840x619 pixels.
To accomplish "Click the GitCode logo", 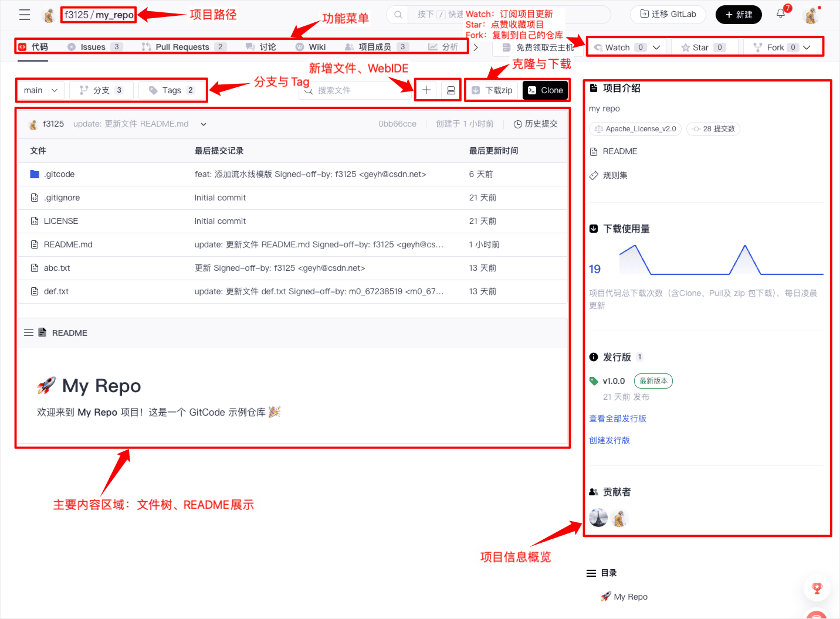I will (x=49, y=15).
